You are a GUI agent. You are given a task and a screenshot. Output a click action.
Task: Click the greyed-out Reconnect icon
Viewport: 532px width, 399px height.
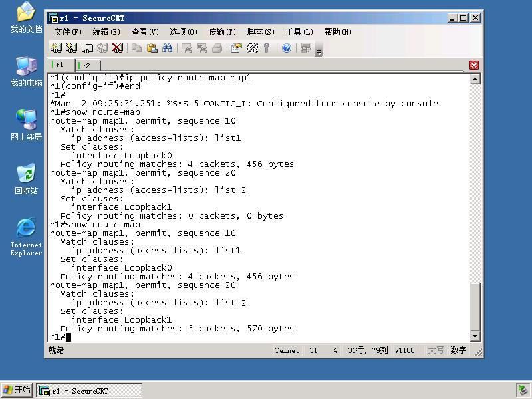coord(102,48)
